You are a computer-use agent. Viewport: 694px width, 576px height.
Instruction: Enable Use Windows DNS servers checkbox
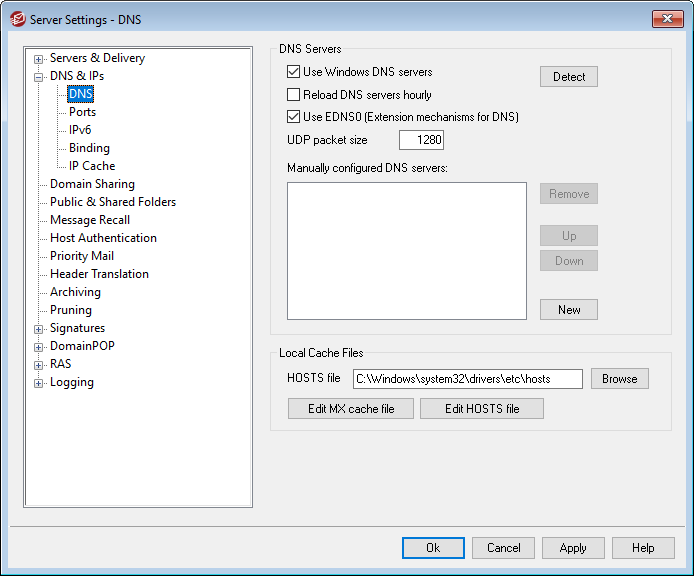point(294,72)
